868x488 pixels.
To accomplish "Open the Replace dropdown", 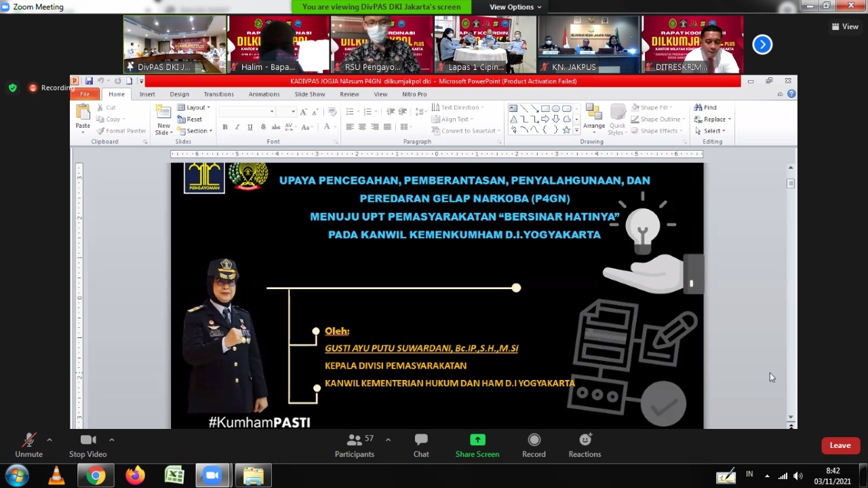I will [x=713, y=119].
